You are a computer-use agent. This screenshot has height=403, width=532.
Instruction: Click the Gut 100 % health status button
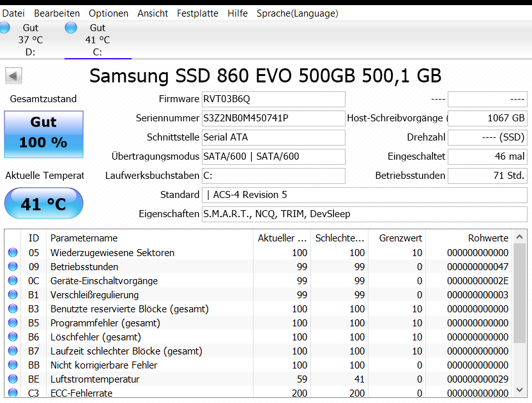point(44,134)
